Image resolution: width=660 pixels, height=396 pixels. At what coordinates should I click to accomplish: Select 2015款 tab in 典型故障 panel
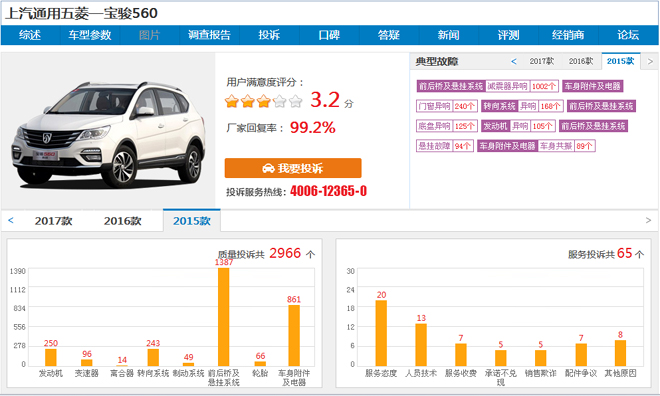621,61
